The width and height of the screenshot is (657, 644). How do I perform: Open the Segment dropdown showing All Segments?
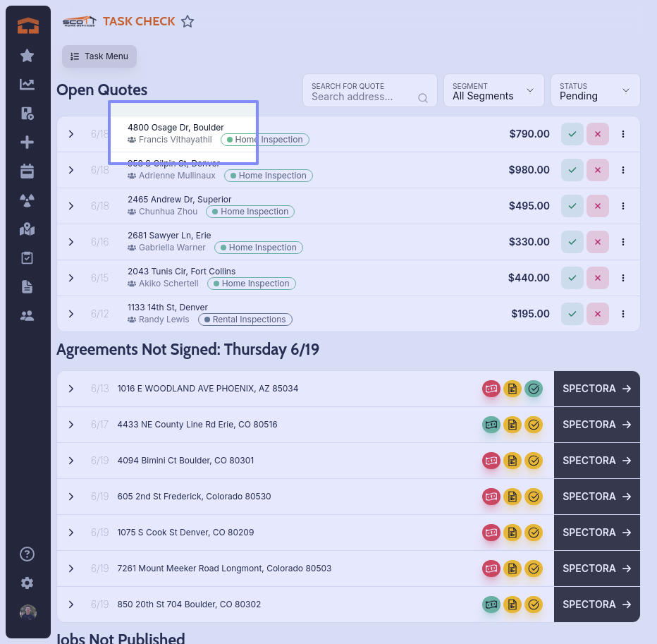[493, 91]
